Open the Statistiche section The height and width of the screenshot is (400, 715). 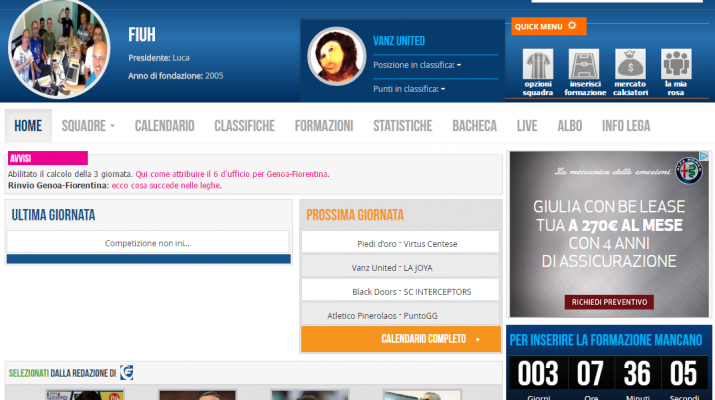tap(402, 126)
